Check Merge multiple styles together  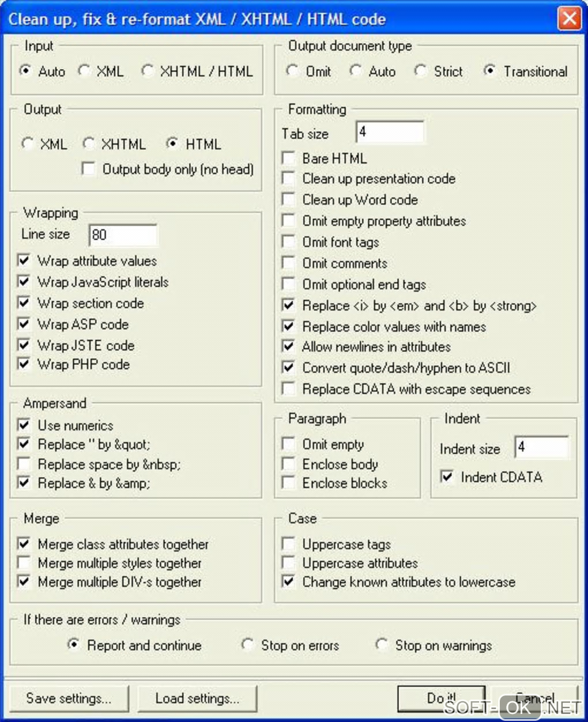pos(24,563)
